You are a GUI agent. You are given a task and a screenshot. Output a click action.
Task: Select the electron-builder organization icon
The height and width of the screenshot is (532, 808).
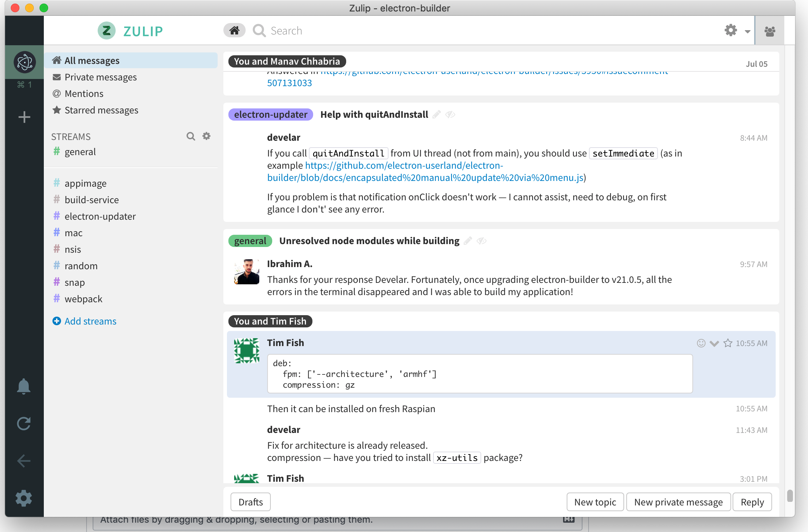coord(24,62)
